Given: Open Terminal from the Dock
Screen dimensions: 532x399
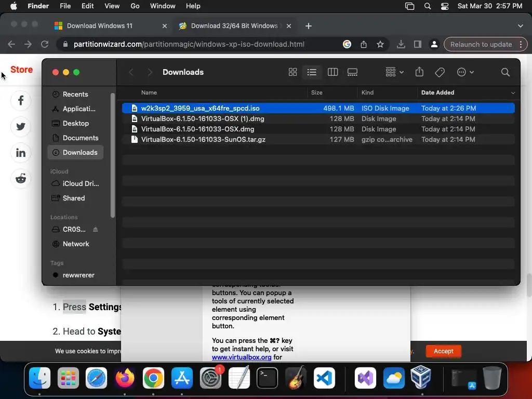Looking at the screenshot, I should click(267, 378).
